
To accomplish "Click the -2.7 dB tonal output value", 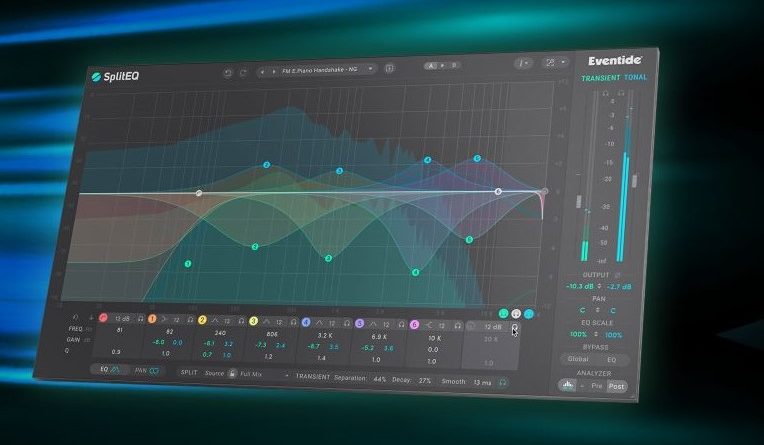I will tap(618, 287).
